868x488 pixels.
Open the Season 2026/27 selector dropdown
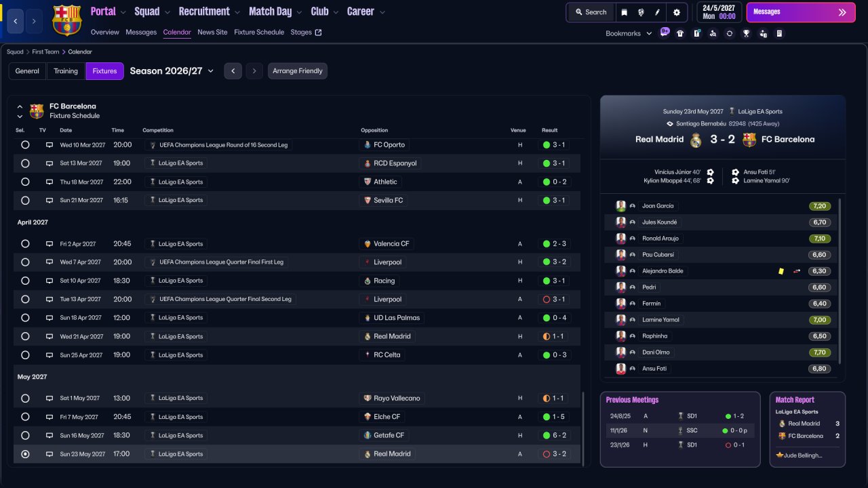pyautogui.click(x=172, y=71)
